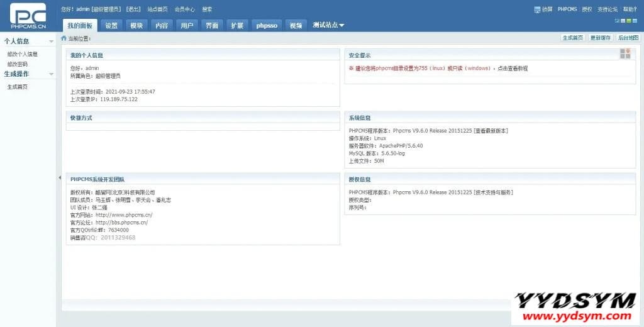Click the red phpcms 755 security warning
This screenshot has width=644, height=327.
[x=419, y=68]
